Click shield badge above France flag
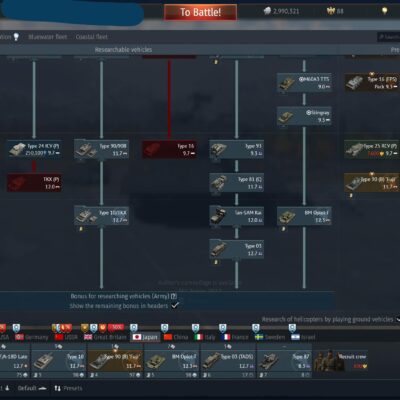The image size is (400, 400). 222,328
